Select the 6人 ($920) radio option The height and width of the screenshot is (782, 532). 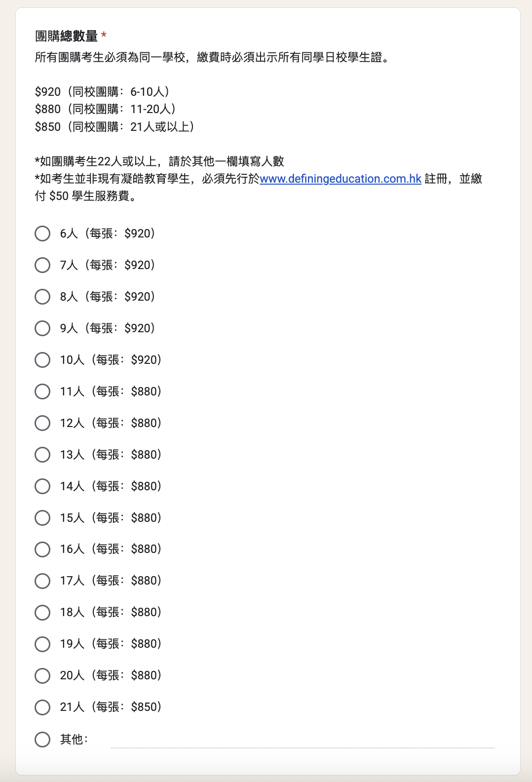[x=42, y=234]
